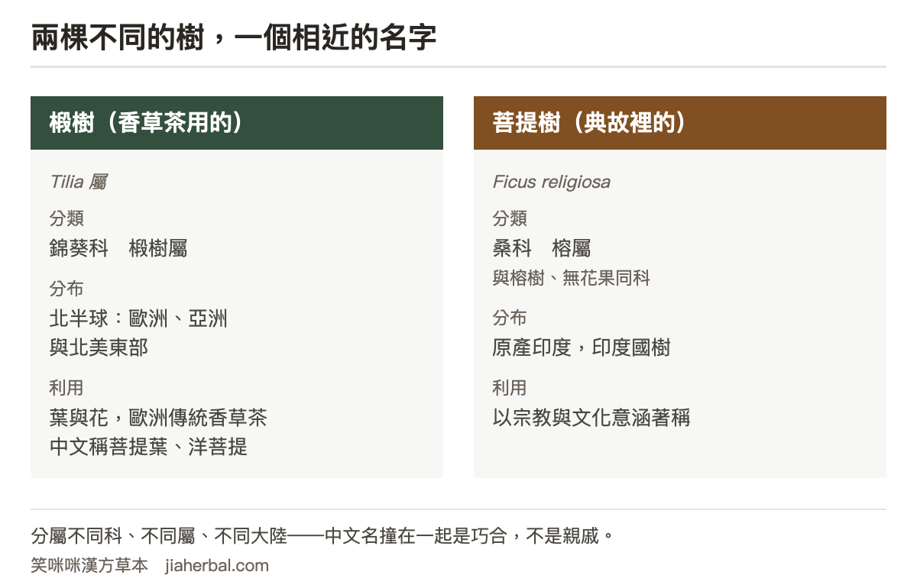
Task: Click 分類 label in the 椴樹 card
Action: (66, 218)
